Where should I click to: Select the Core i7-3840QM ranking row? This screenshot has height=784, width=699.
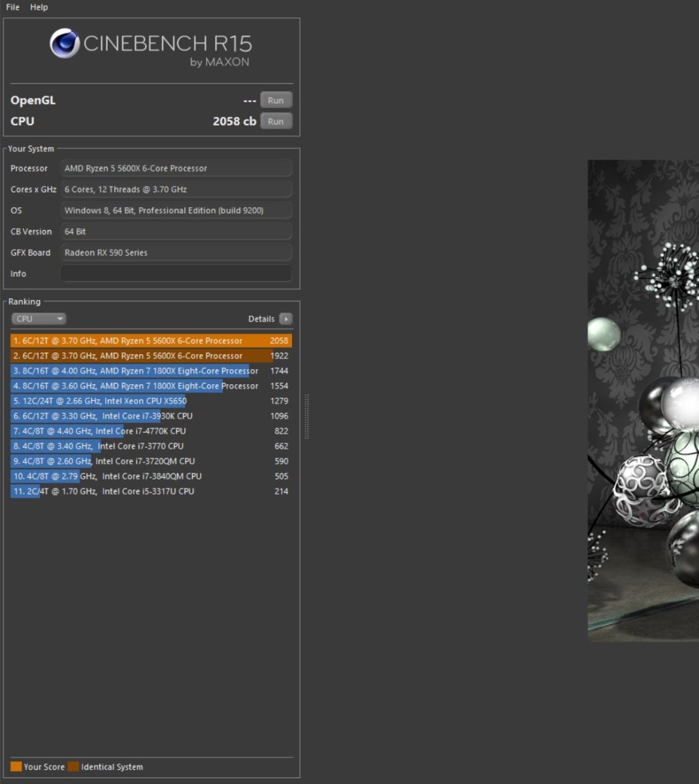coord(151,476)
